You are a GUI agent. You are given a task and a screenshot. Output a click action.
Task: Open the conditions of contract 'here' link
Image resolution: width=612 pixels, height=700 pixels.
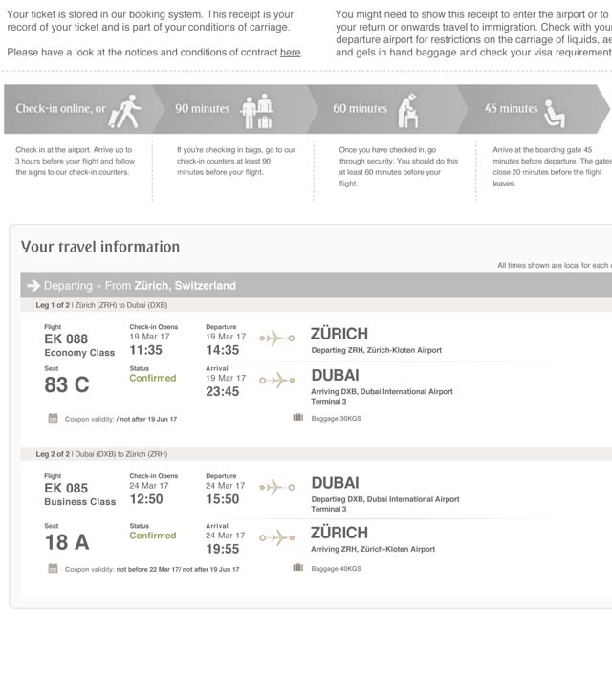(290, 53)
